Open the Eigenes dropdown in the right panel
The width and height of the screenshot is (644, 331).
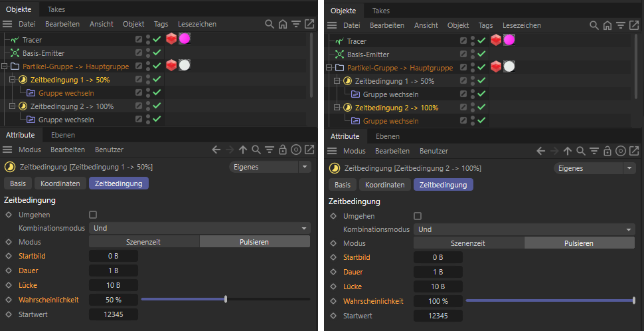point(594,168)
